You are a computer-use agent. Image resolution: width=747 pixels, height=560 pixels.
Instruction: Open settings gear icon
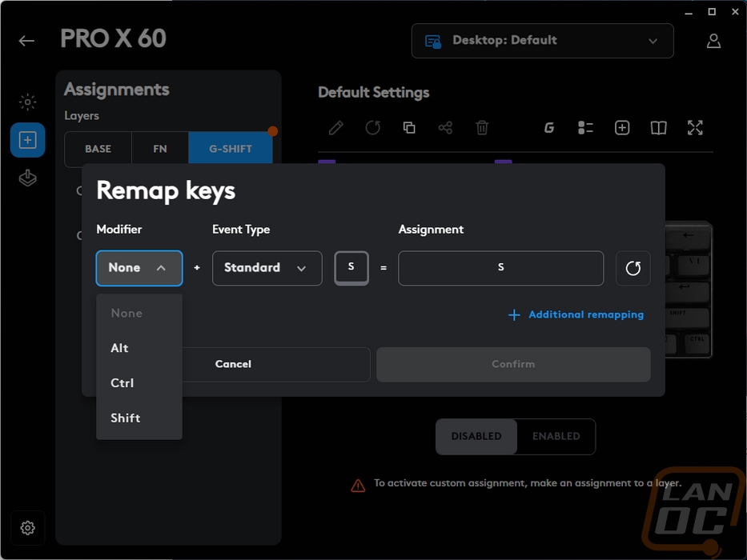click(x=28, y=528)
